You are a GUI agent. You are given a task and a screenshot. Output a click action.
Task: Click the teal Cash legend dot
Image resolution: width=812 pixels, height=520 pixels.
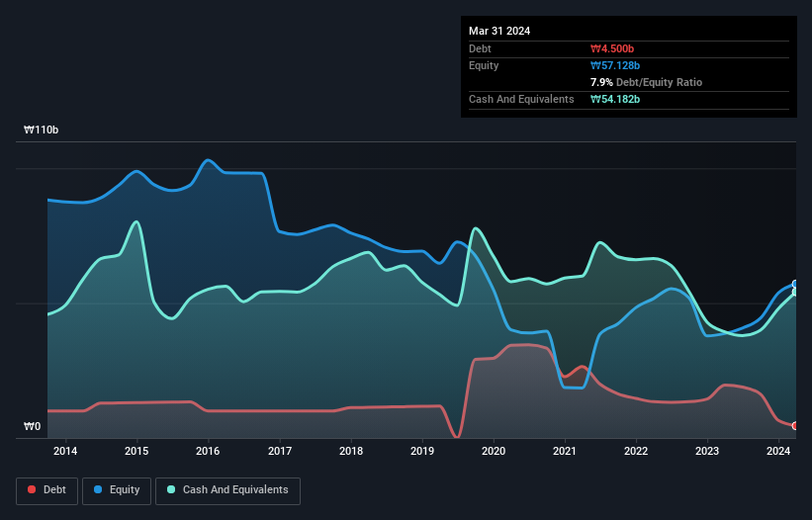click(x=171, y=489)
